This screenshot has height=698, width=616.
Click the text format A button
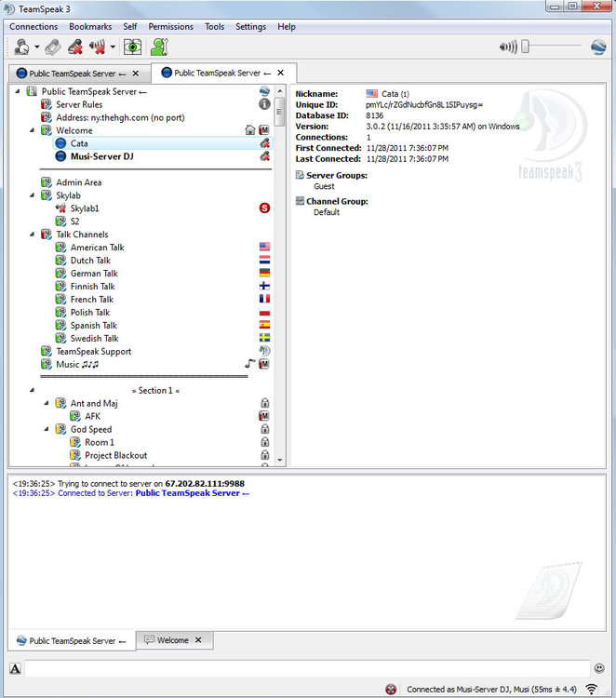click(15, 668)
